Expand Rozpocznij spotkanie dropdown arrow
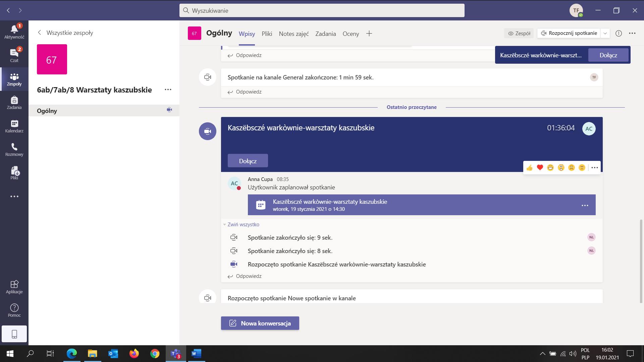The image size is (644, 362). tap(605, 33)
